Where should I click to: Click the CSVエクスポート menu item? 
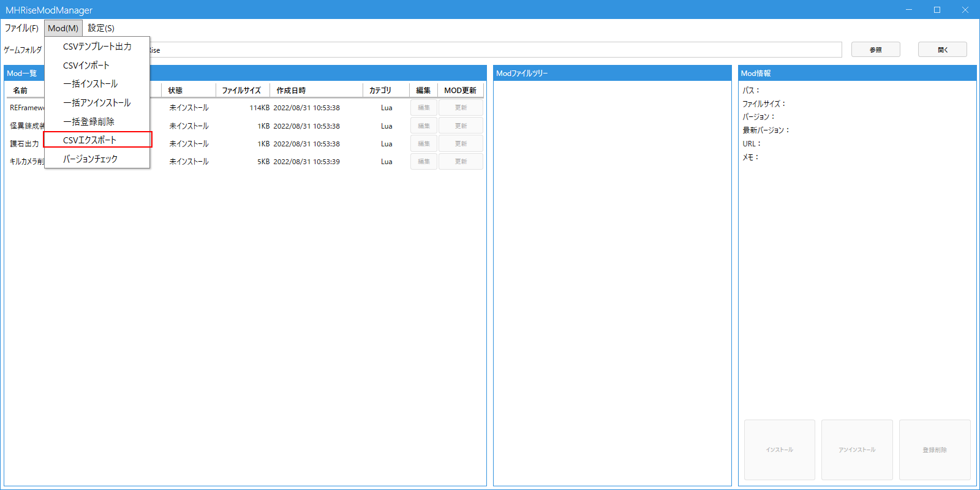pos(97,140)
